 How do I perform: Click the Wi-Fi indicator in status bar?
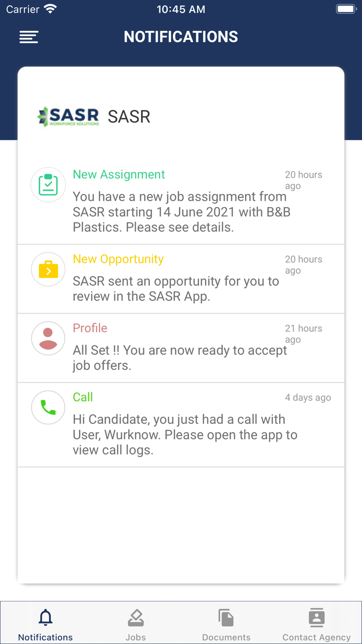point(50,8)
